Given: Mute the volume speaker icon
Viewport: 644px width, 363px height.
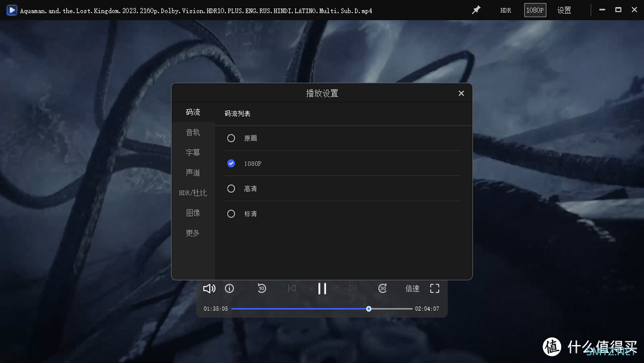Looking at the screenshot, I should coord(209,288).
